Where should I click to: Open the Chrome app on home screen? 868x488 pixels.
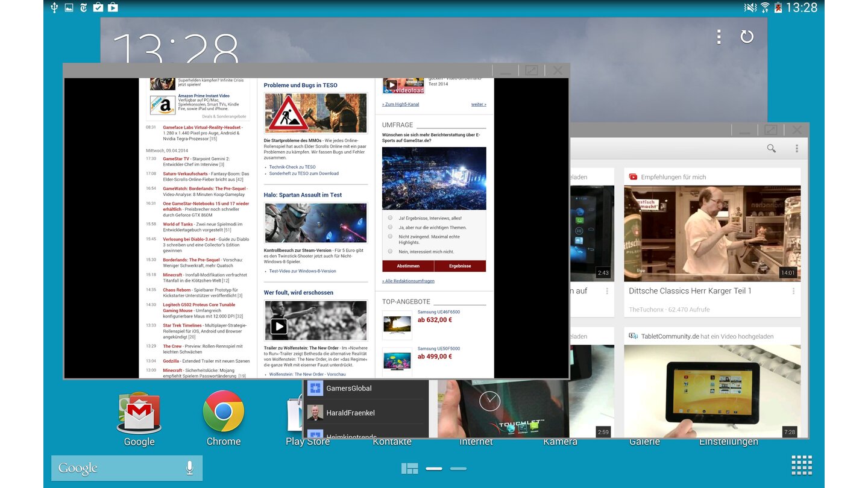click(224, 411)
